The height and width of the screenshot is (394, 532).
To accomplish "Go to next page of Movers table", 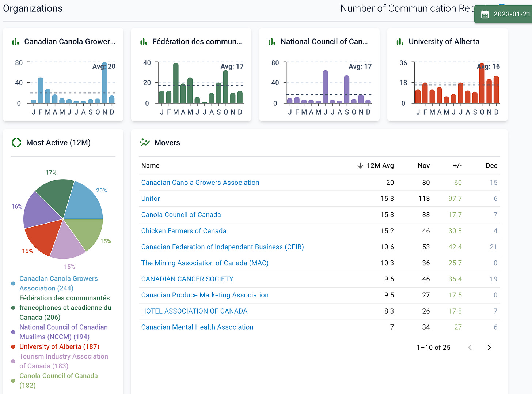I will 489,348.
